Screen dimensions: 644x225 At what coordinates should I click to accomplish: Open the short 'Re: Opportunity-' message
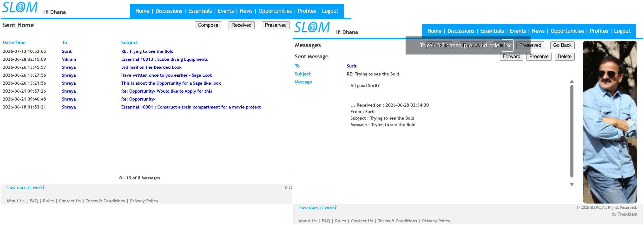point(138,99)
